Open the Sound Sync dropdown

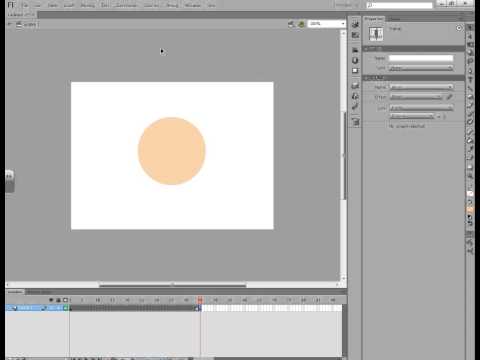click(x=421, y=108)
